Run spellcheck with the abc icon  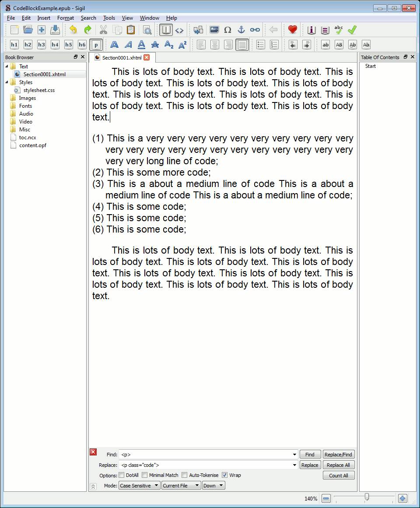click(x=339, y=30)
